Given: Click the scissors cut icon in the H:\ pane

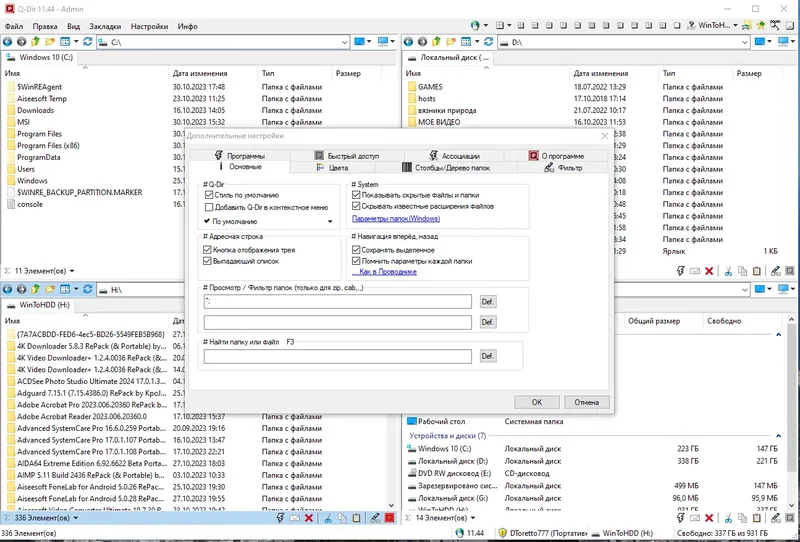Looking at the screenshot, I should (x=328, y=518).
